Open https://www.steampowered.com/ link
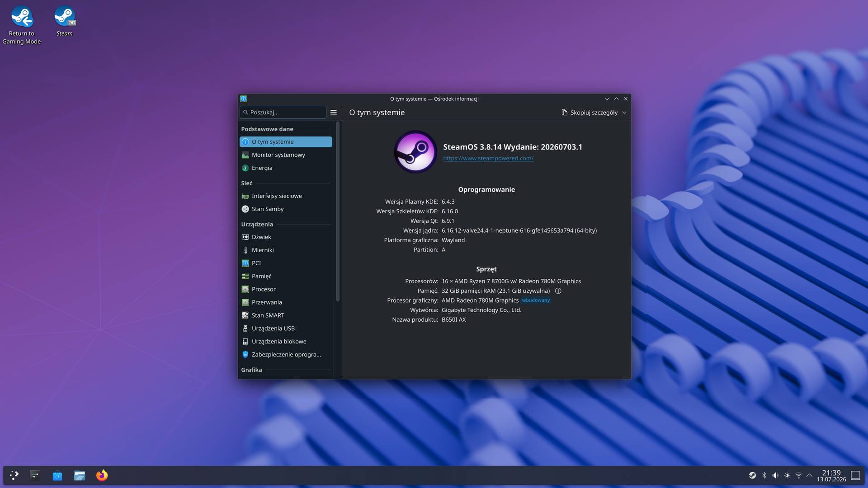The width and height of the screenshot is (868, 488). pos(488,159)
